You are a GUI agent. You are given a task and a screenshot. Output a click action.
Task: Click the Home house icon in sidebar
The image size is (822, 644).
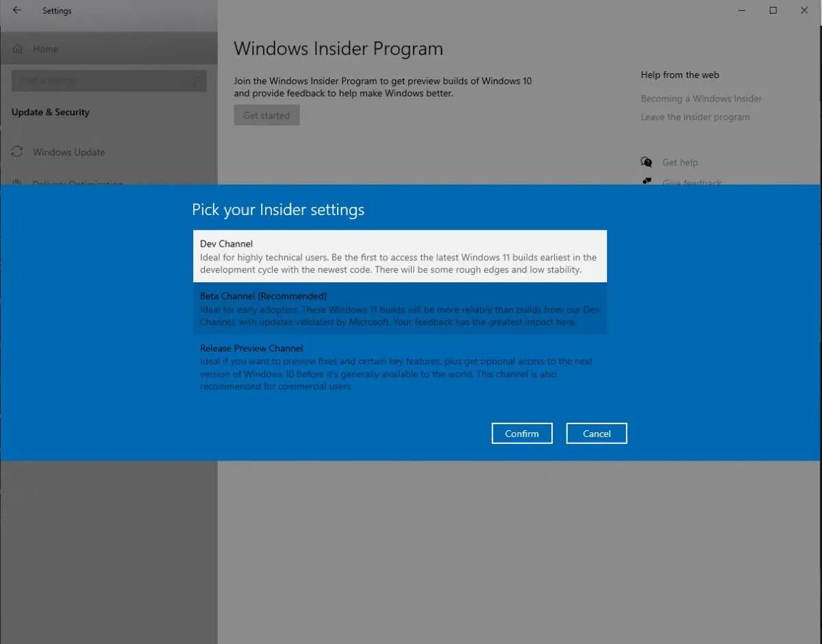click(18, 49)
